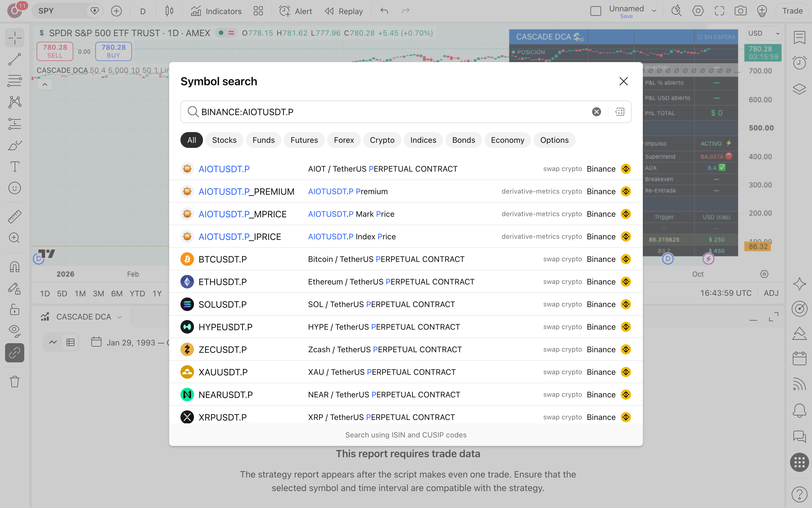Open the emoji icons tool

pos(15,188)
